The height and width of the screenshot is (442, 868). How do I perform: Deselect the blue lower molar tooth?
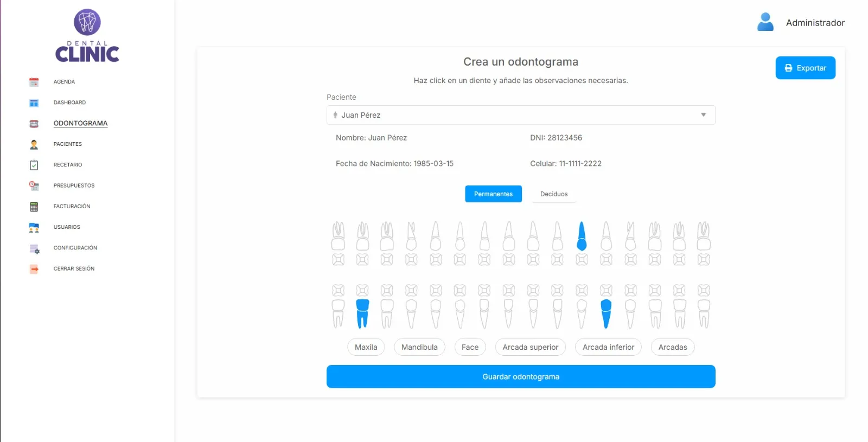click(362, 313)
